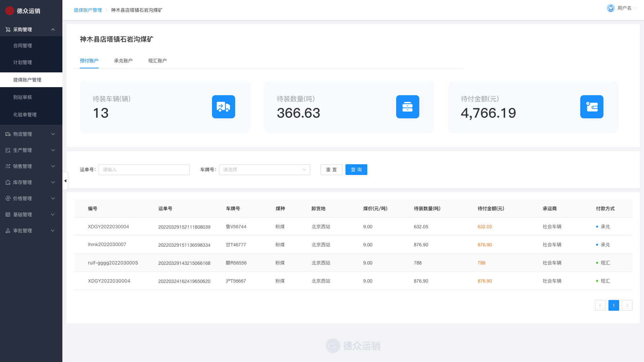Open the 车牌号 dropdown selector
This screenshot has width=644, height=362.
pos(264,170)
